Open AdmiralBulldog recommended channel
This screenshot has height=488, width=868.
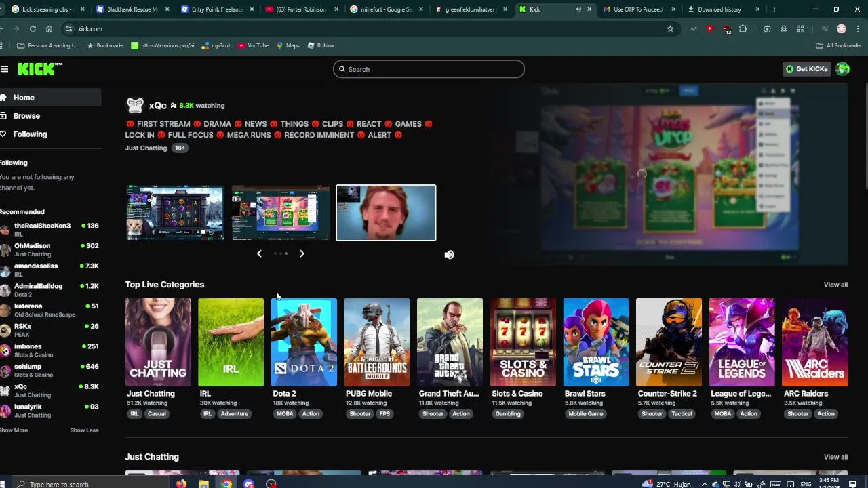coord(50,290)
